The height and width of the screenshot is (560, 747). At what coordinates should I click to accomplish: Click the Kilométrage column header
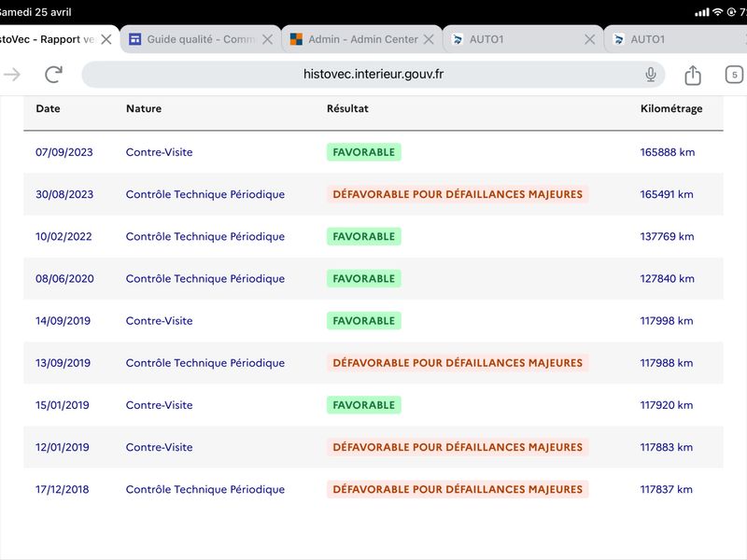(671, 108)
